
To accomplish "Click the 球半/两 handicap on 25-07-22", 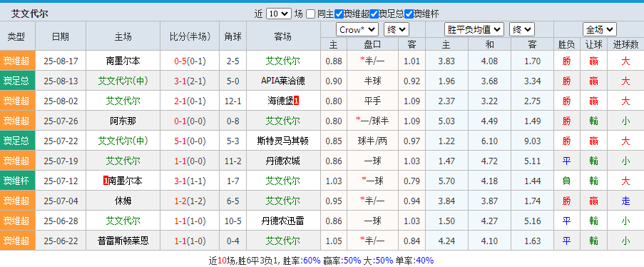I will 372,141.
